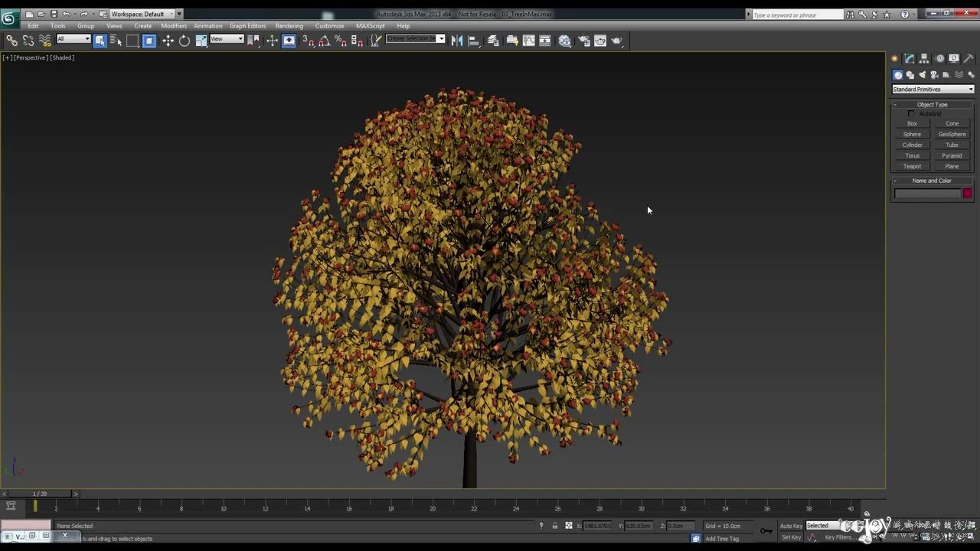Select Cameras category icon

(x=934, y=75)
